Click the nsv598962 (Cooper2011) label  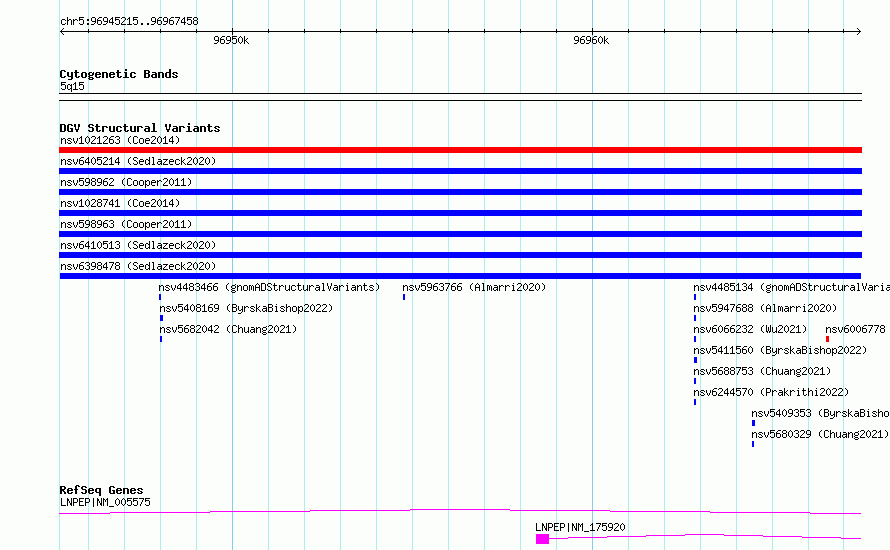(x=126, y=182)
